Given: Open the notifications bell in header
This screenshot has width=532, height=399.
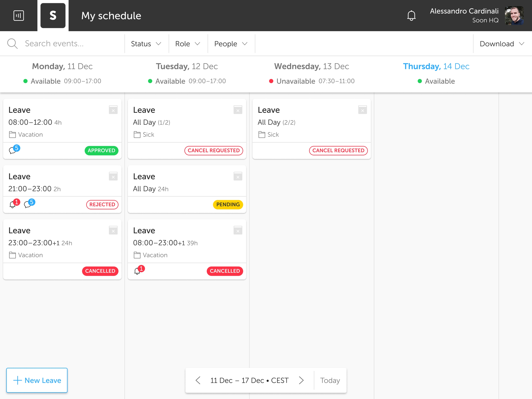Looking at the screenshot, I should pos(411,16).
